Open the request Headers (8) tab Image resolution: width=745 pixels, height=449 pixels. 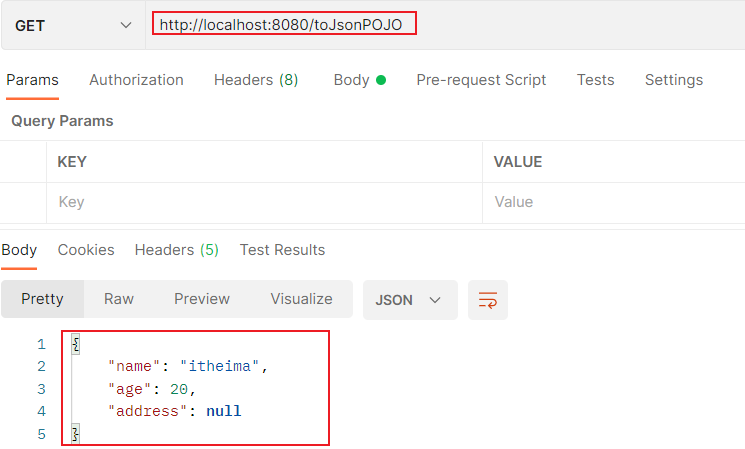256,80
